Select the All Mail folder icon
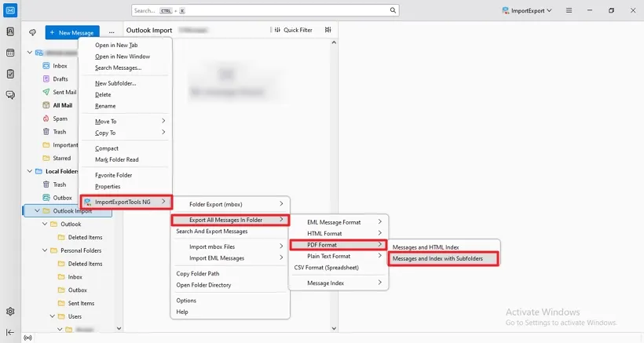Screen dimensions: 644x343 tap(46, 105)
